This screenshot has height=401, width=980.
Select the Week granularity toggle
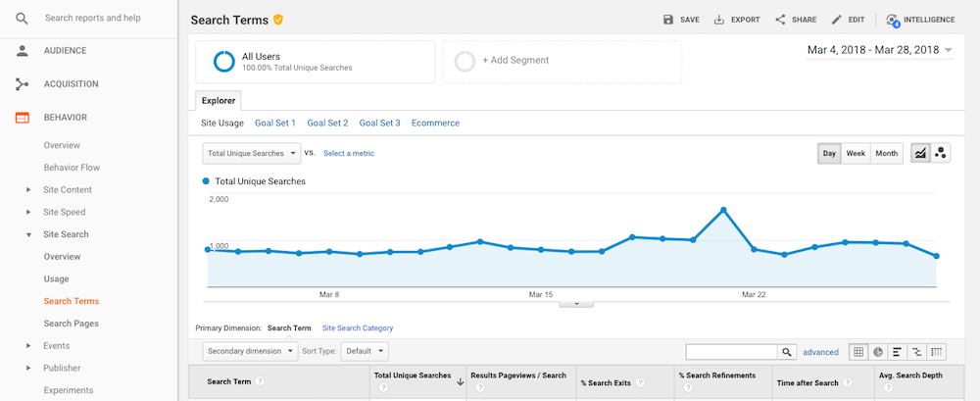[856, 153]
